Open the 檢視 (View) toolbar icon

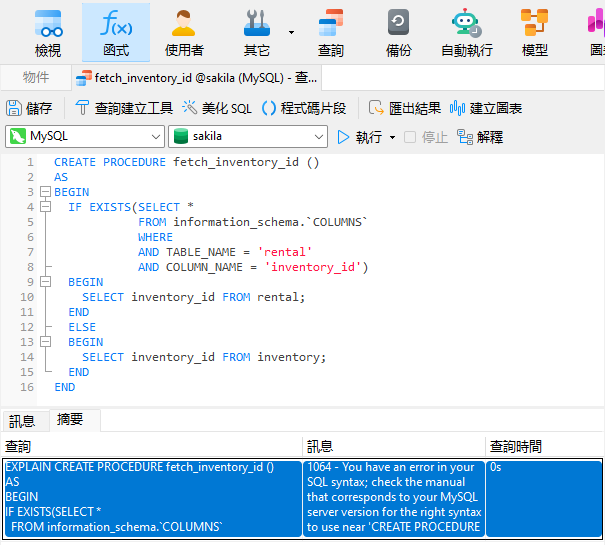click(x=47, y=32)
